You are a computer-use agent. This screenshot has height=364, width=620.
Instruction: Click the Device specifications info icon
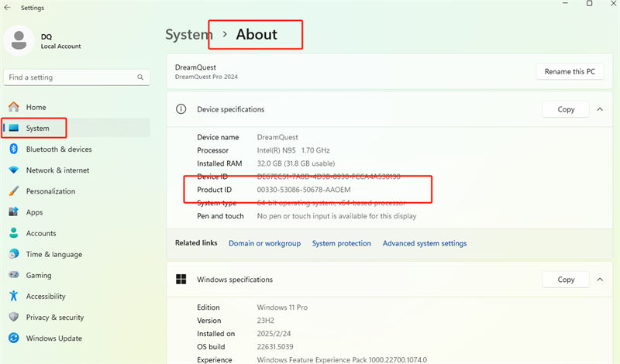181,109
